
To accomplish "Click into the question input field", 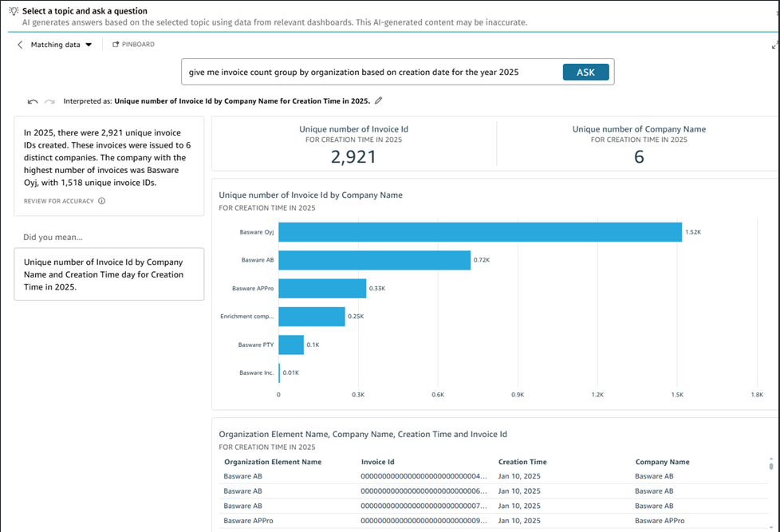I will (x=367, y=73).
